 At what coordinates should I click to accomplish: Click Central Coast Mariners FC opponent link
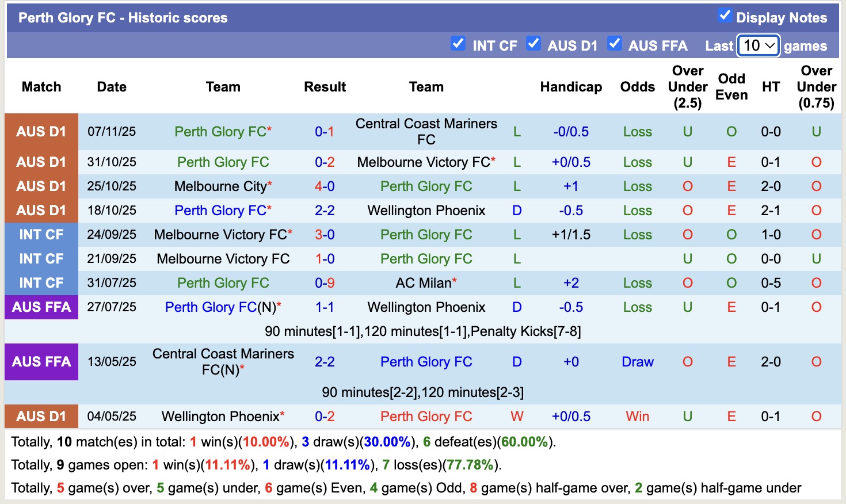click(x=426, y=131)
